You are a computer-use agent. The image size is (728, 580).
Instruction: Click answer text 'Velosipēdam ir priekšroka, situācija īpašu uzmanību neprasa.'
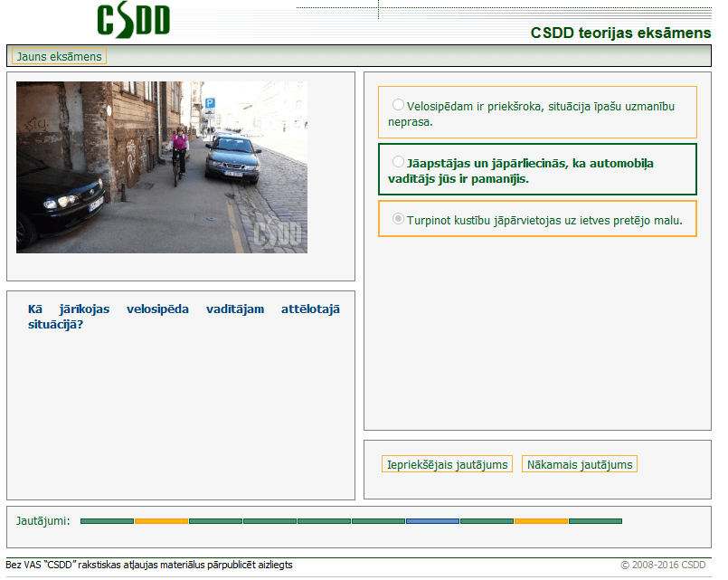pyautogui.click(x=531, y=114)
